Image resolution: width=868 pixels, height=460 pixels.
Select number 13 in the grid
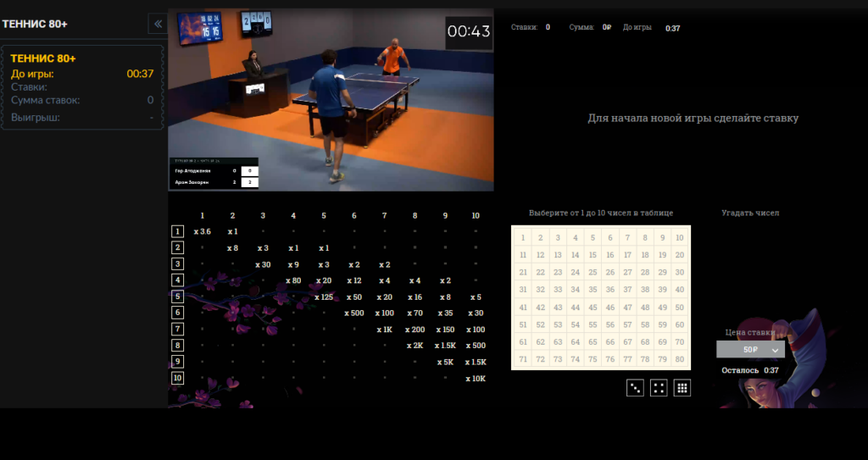coord(558,255)
